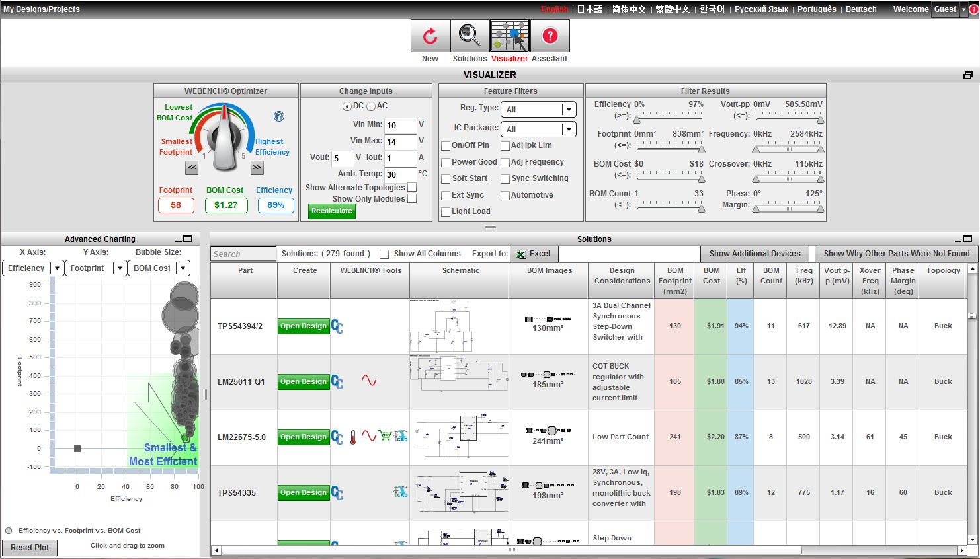The width and height of the screenshot is (980, 559).
Task: Restore the Visualizer panel window icon
Action: pos(968,75)
